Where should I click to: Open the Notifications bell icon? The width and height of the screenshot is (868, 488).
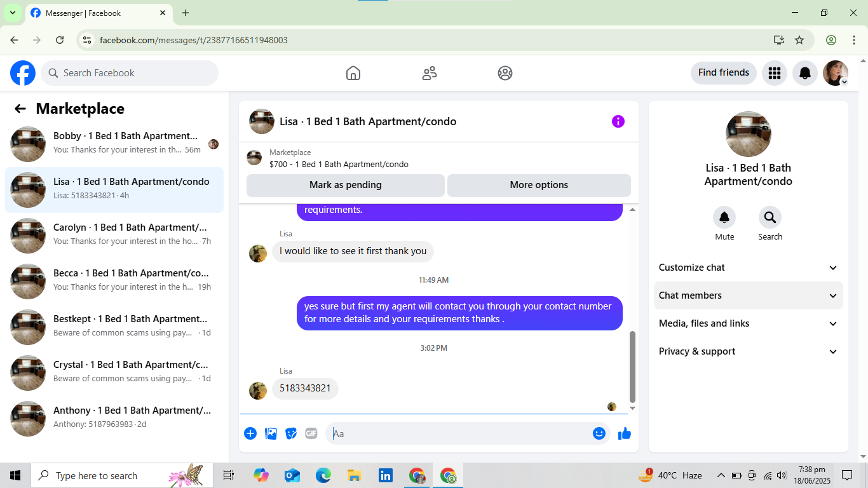tap(805, 73)
